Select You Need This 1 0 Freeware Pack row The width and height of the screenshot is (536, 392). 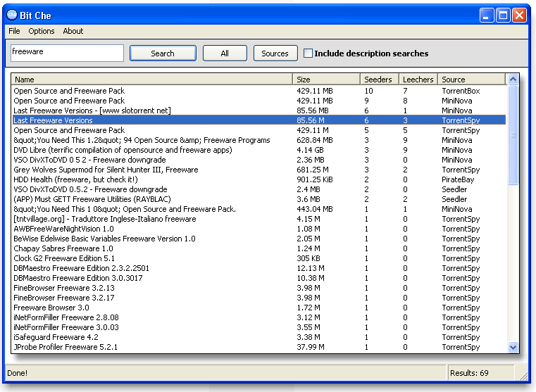[x=258, y=209]
